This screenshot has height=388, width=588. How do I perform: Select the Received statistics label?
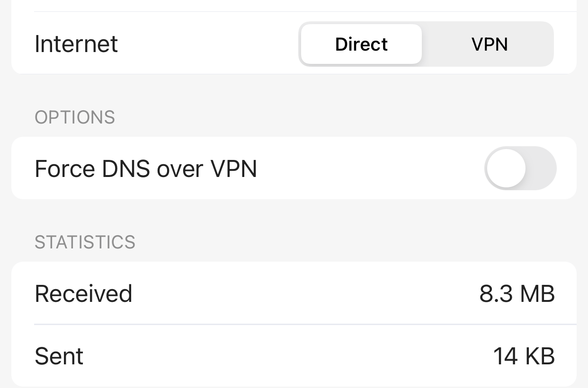tap(83, 293)
